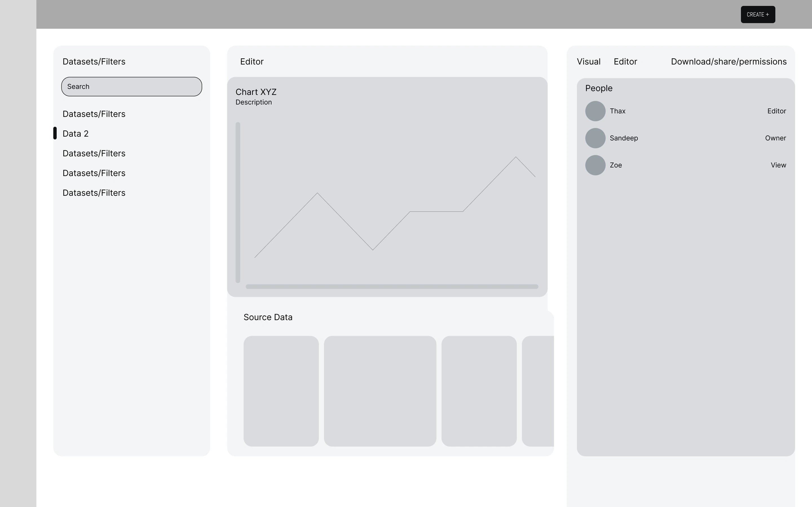Image resolution: width=812 pixels, height=507 pixels.
Task: Expand third Datasets/Filters entry
Action: click(x=94, y=172)
